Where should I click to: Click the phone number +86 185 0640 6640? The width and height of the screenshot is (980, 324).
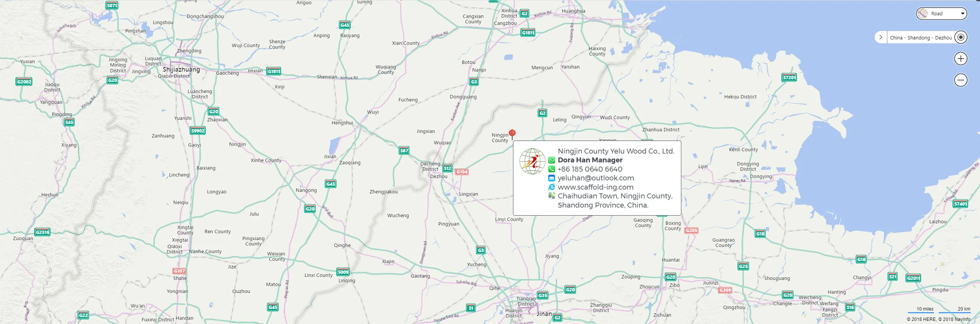[x=590, y=169]
